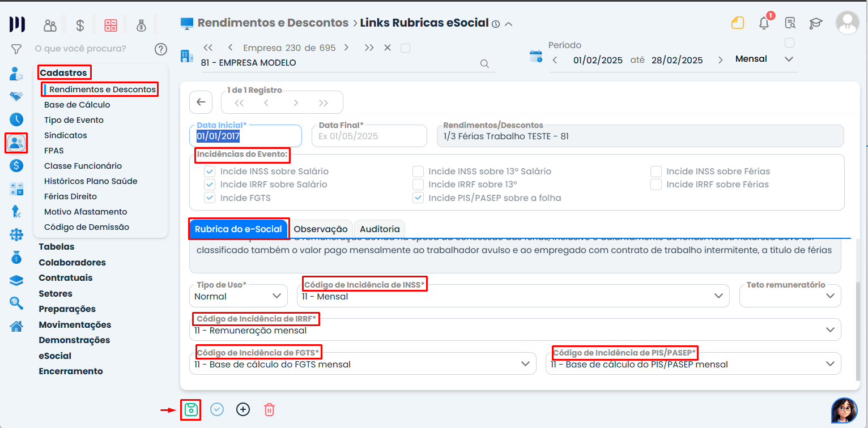Open Tipo de Evento menu item
Image resolution: width=868 pixels, height=428 pixels.
[74, 120]
